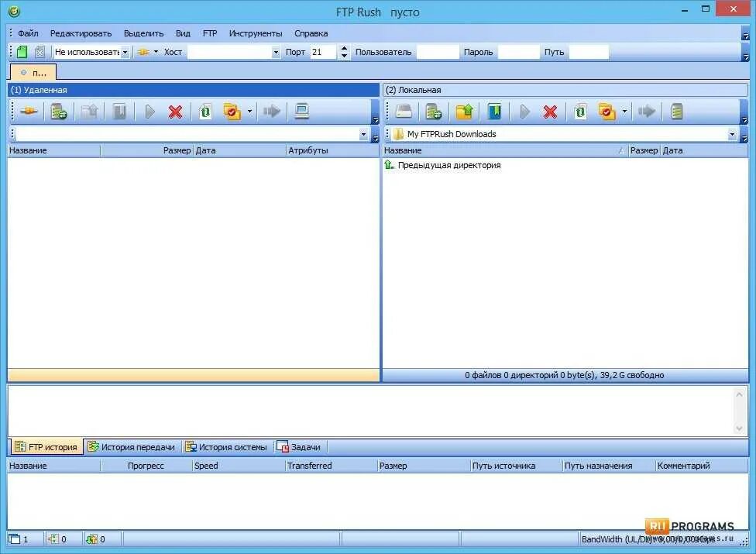This screenshot has height=554, width=756.
Task: Click the play arrow in the Удаленная toolbar
Action: 150,112
